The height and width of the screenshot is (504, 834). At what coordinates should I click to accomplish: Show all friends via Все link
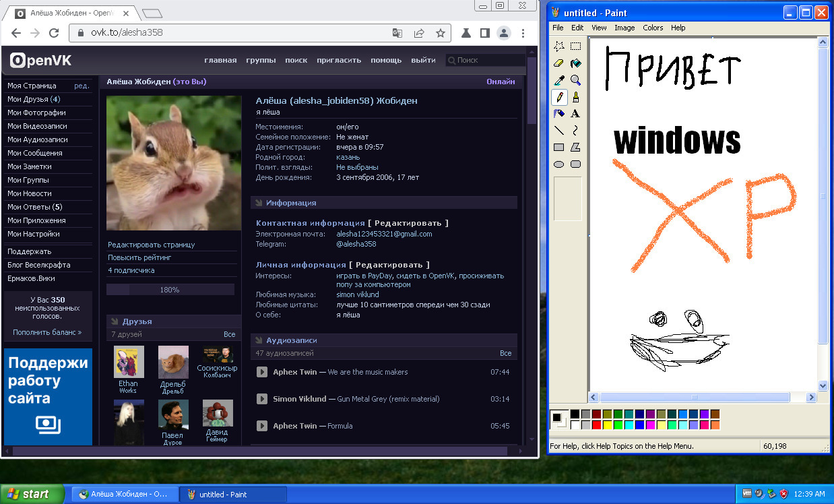point(230,334)
